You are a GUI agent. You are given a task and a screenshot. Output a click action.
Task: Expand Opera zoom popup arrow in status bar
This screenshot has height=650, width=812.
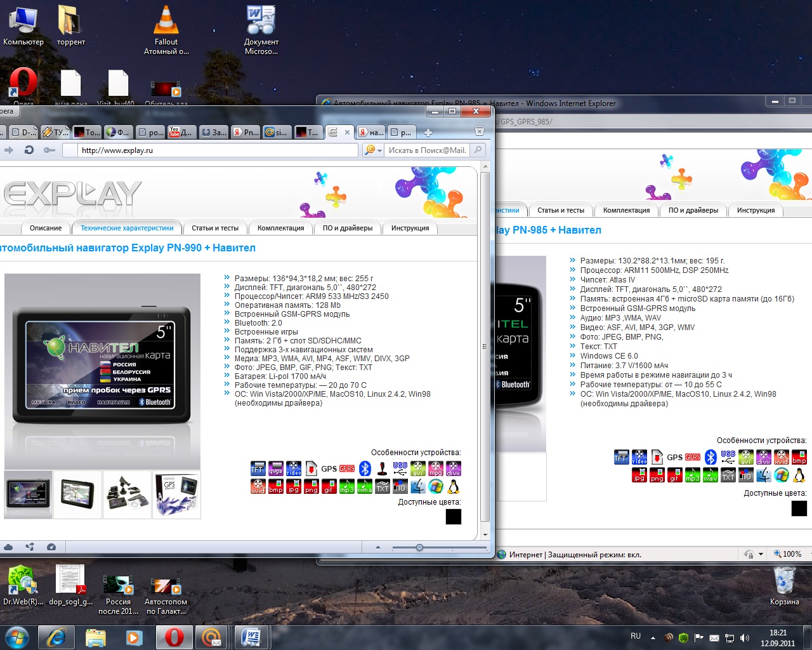(378, 547)
